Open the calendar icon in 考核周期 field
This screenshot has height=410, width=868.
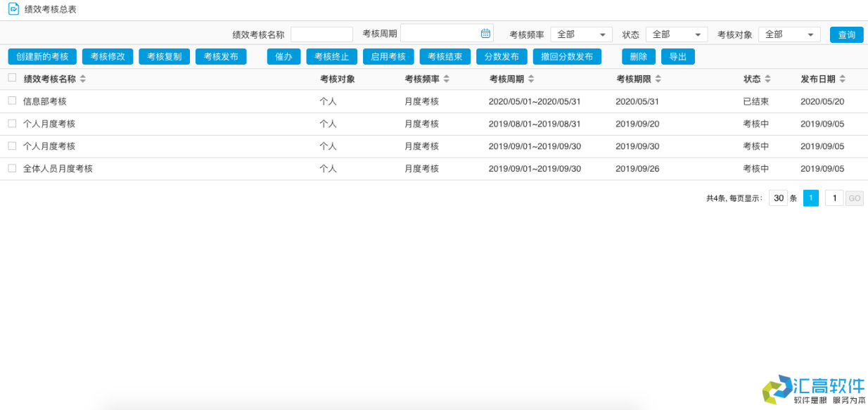point(485,32)
